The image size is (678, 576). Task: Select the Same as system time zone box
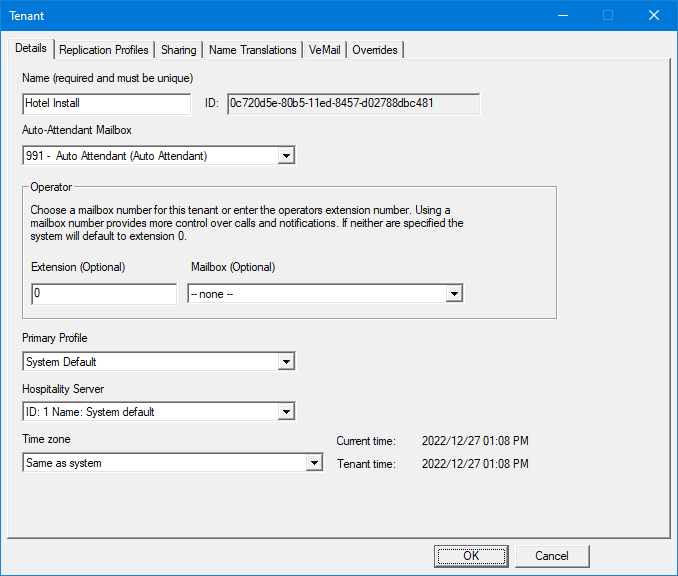point(160,463)
